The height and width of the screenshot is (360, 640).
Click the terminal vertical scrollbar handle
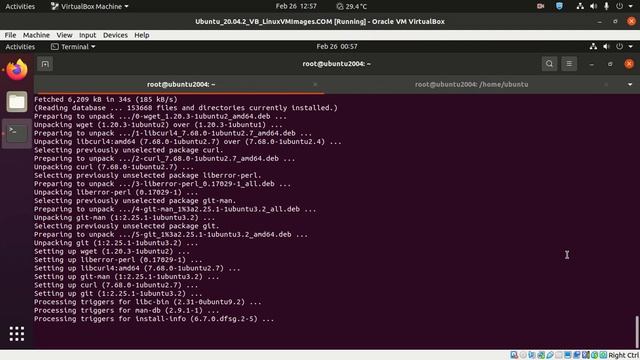pyautogui.click(x=637, y=331)
